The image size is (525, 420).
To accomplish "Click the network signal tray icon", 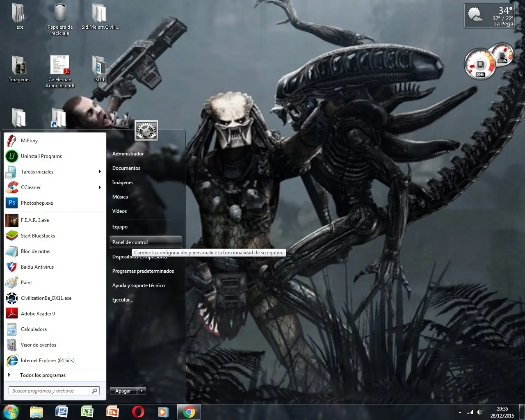I will (x=470, y=412).
